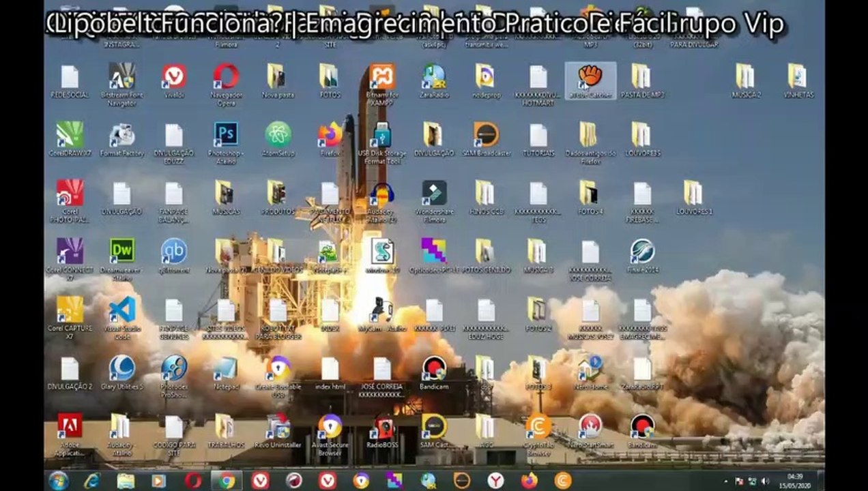Open the Firefox desktop shortcut
The image size is (868, 491).
(x=330, y=140)
